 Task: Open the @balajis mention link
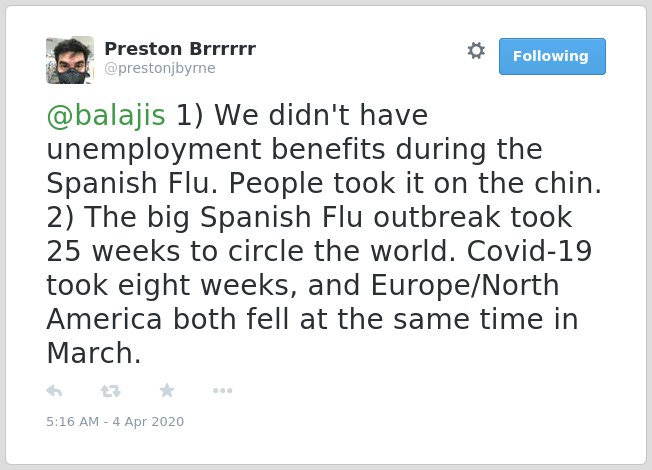[x=106, y=116]
